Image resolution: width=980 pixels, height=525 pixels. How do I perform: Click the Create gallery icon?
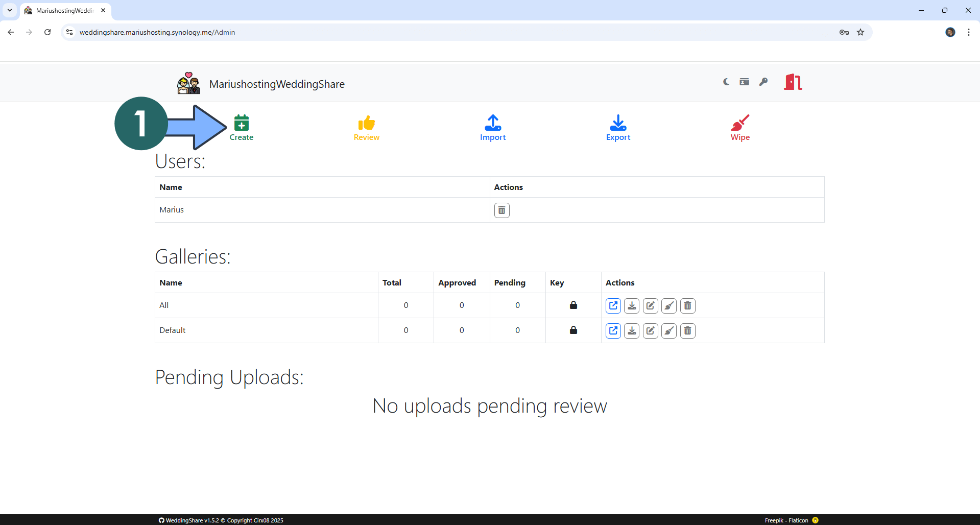pyautogui.click(x=242, y=123)
